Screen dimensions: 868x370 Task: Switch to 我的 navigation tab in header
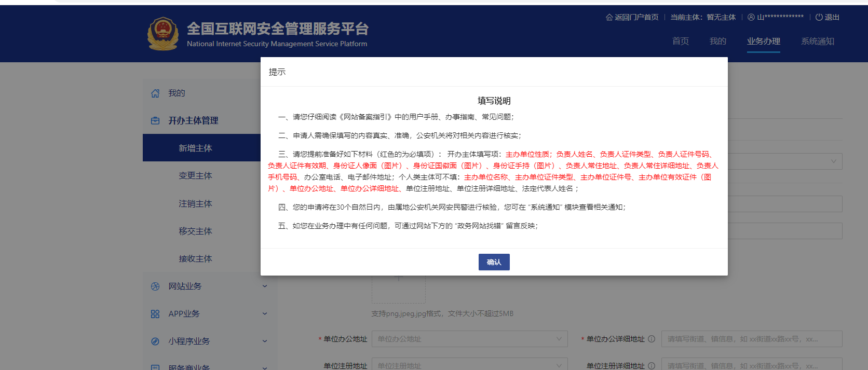point(718,41)
